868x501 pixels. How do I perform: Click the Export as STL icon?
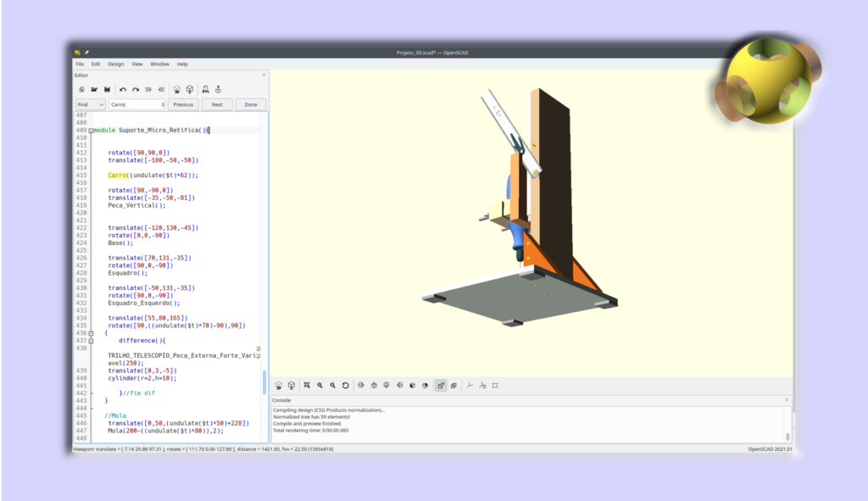click(205, 89)
